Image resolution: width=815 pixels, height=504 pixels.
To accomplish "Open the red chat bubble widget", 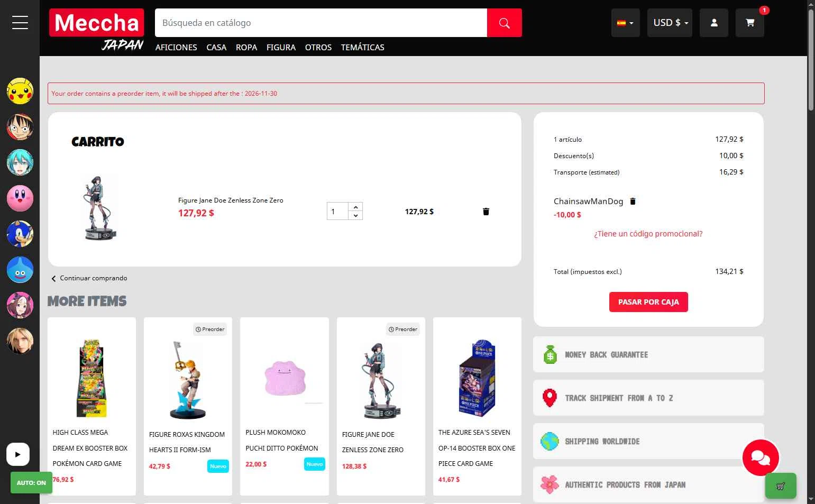I will coord(761,457).
